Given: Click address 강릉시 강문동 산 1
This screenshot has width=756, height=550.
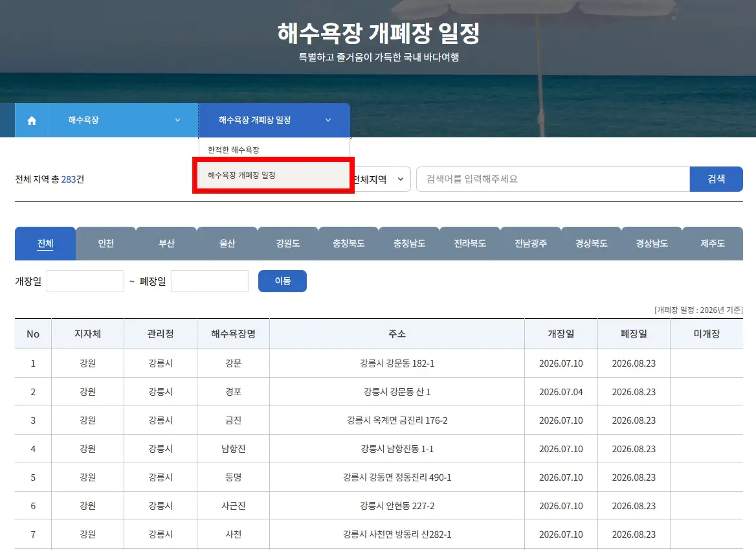Looking at the screenshot, I should 397,392.
